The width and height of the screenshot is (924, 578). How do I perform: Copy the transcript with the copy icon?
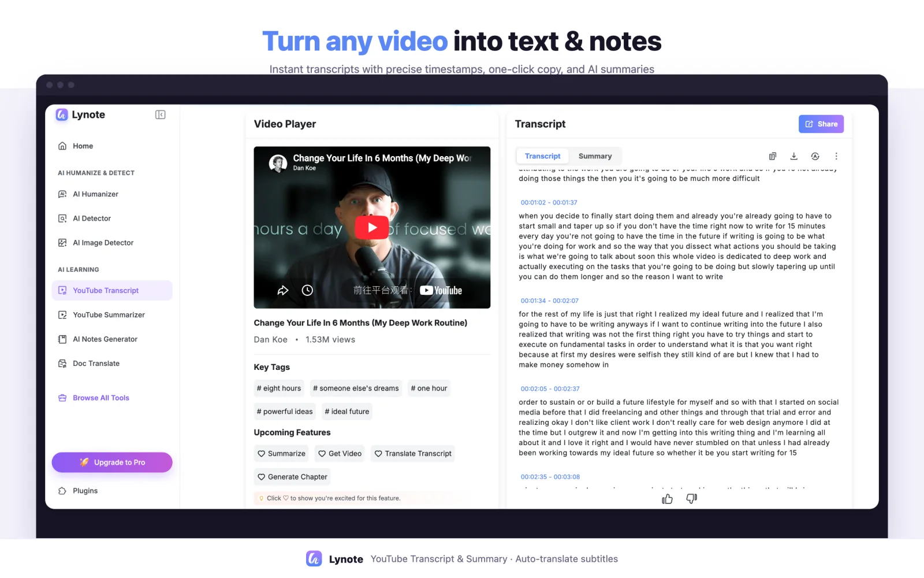click(773, 156)
